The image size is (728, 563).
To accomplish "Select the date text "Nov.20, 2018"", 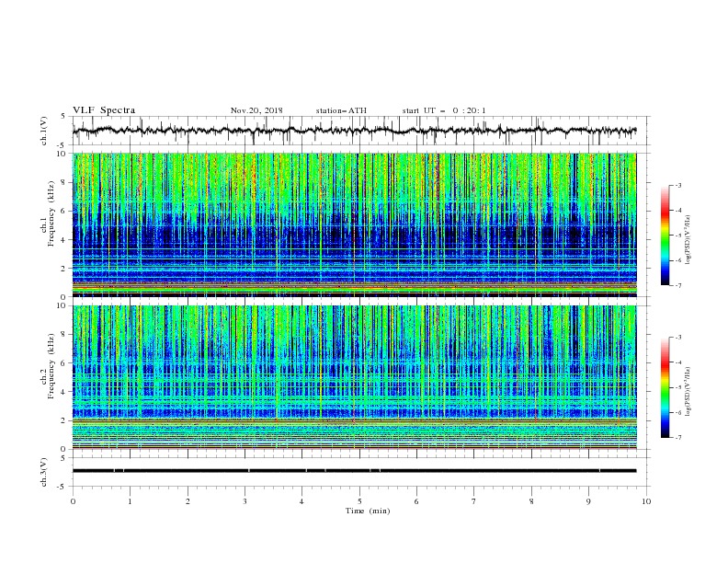I will pyautogui.click(x=256, y=110).
